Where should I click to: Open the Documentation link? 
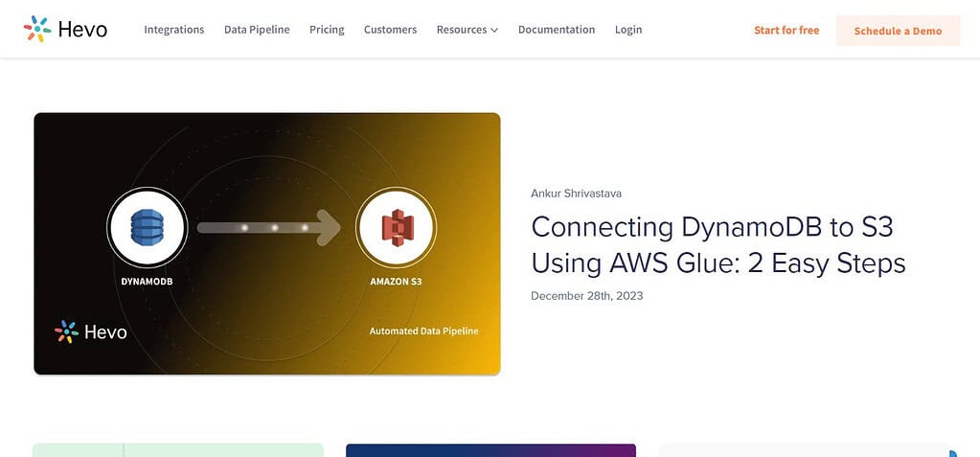pyautogui.click(x=557, y=30)
